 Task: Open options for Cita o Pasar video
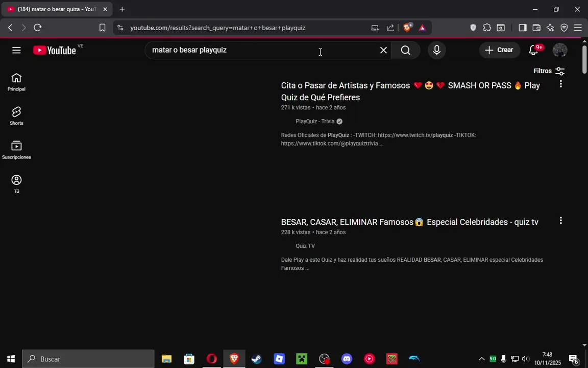[x=560, y=84]
